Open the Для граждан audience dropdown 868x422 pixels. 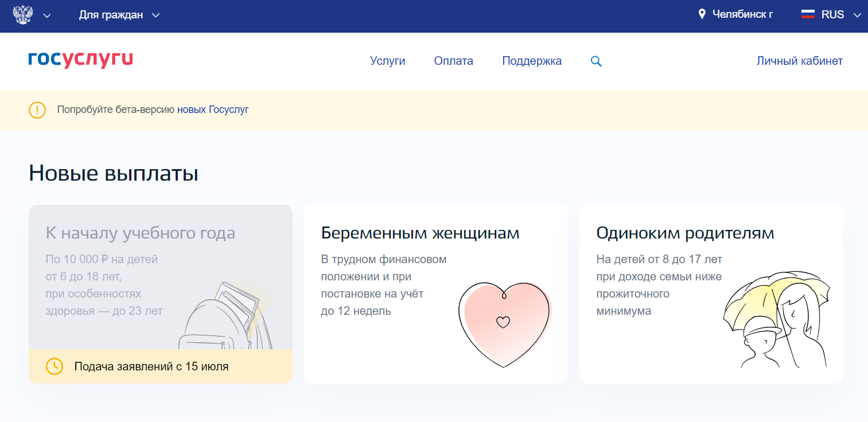[119, 15]
